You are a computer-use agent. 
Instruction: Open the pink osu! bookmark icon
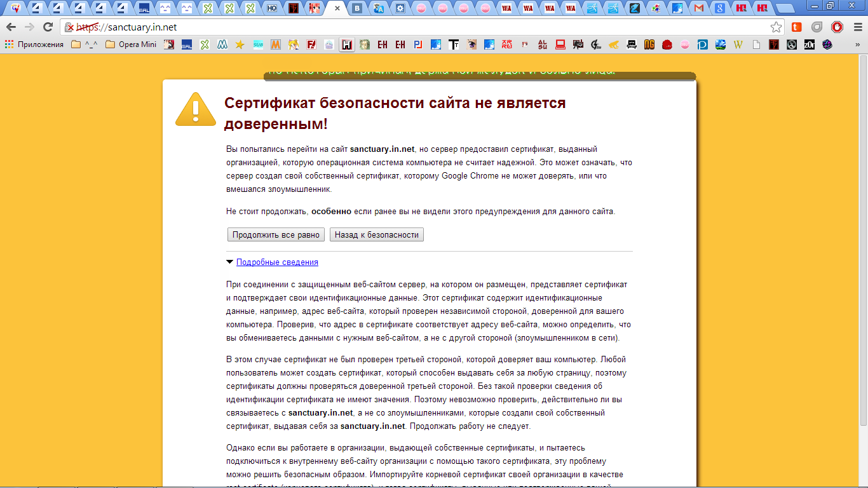click(684, 44)
